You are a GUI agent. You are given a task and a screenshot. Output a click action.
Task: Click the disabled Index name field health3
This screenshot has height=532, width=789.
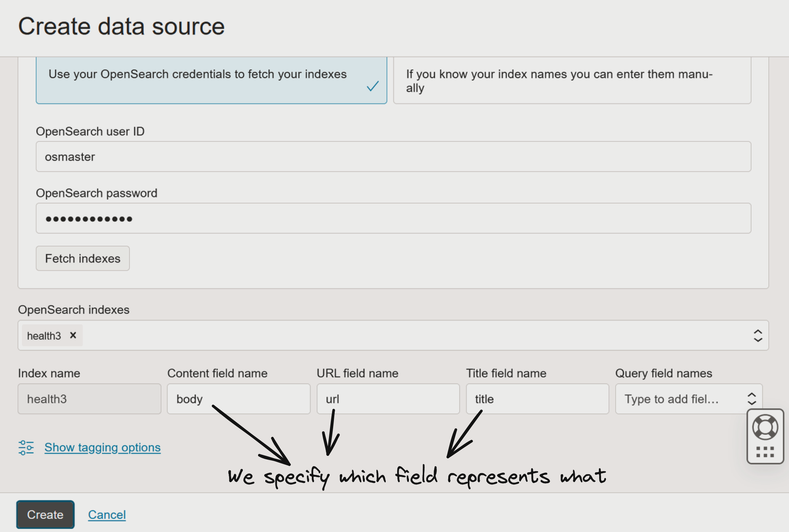(x=89, y=399)
